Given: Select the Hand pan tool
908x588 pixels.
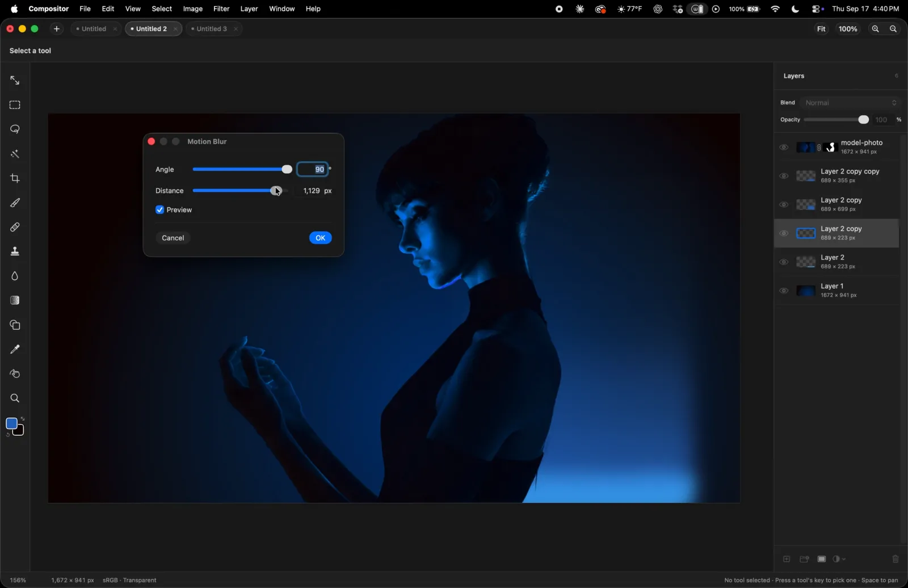Looking at the screenshot, I should [15, 373].
